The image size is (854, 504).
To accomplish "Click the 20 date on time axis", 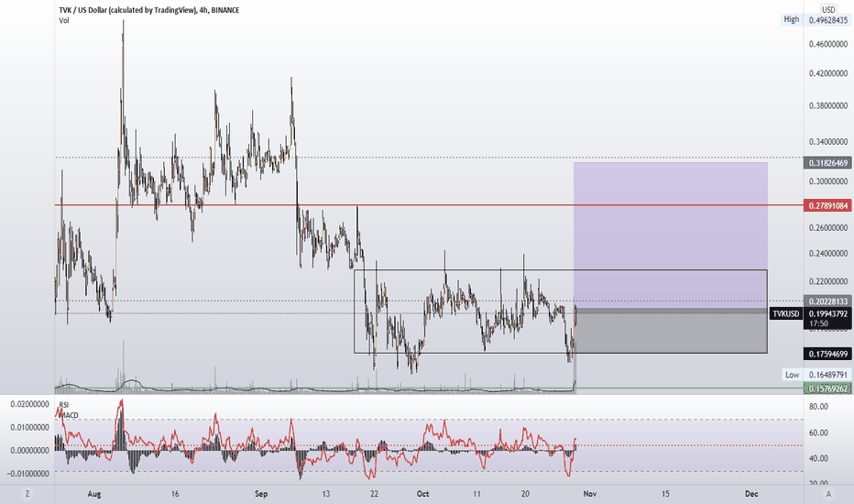I will pyautogui.click(x=525, y=494).
